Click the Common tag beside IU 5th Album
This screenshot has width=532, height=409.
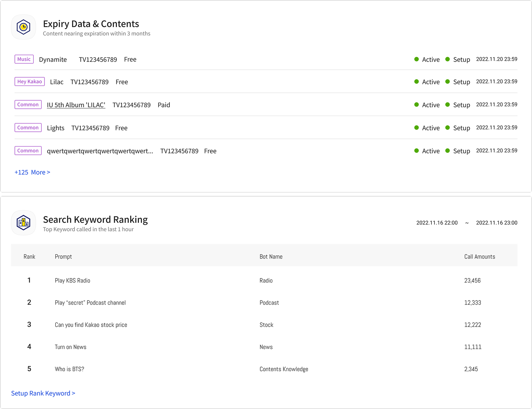(x=28, y=105)
